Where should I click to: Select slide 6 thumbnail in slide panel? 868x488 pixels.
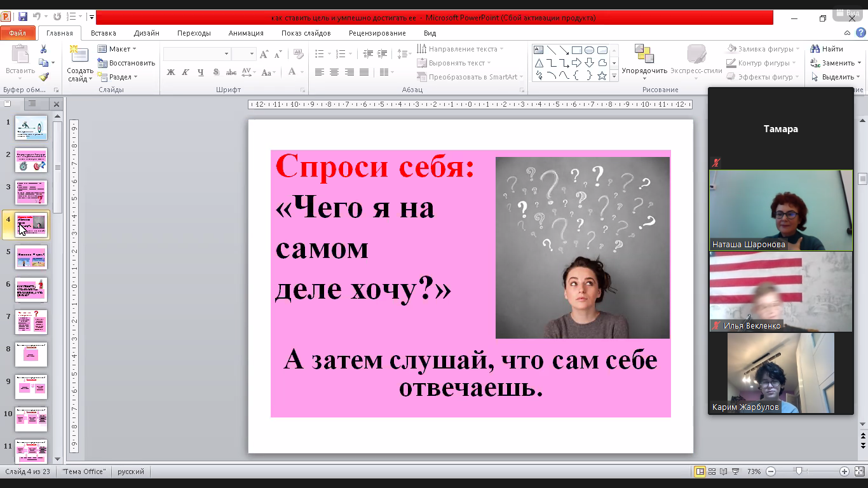click(x=31, y=290)
